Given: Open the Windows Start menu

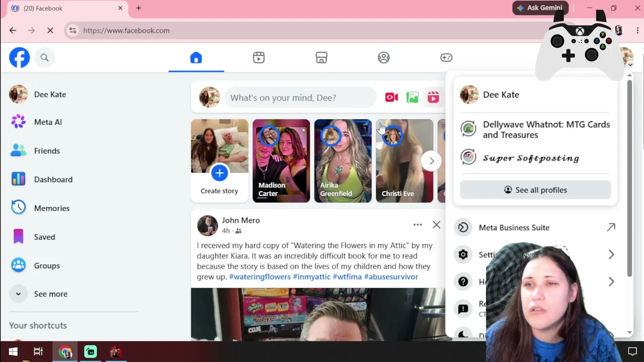Looking at the screenshot, I should (x=13, y=351).
